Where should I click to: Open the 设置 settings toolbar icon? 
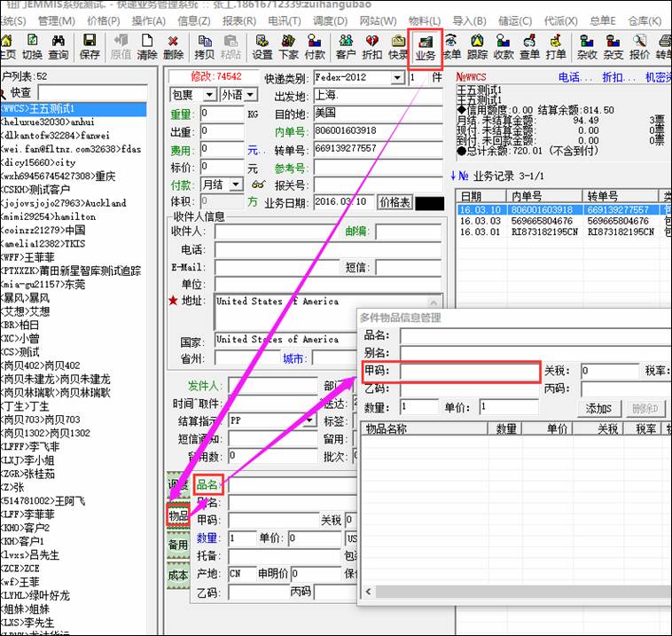click(x=262, y=47)
